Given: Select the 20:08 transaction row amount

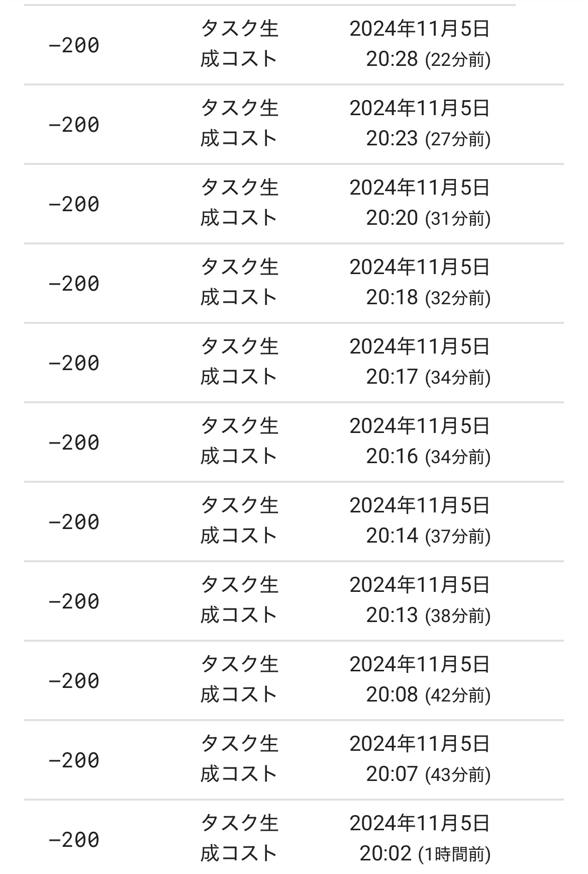Looking at the screenshot, I should coord(74,681).
